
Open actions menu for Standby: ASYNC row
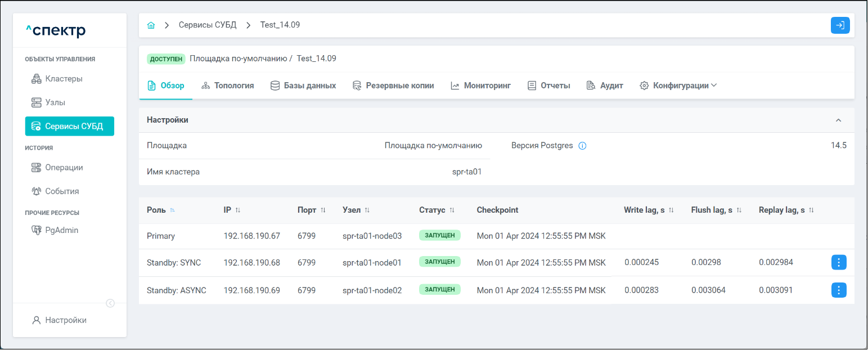click(x=838, y=290)
